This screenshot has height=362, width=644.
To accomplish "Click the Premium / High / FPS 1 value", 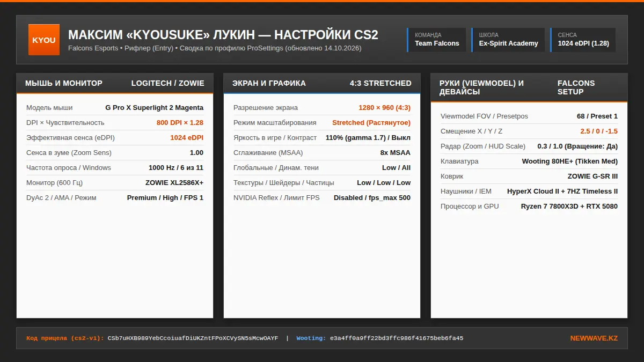I will click(165, 197).
